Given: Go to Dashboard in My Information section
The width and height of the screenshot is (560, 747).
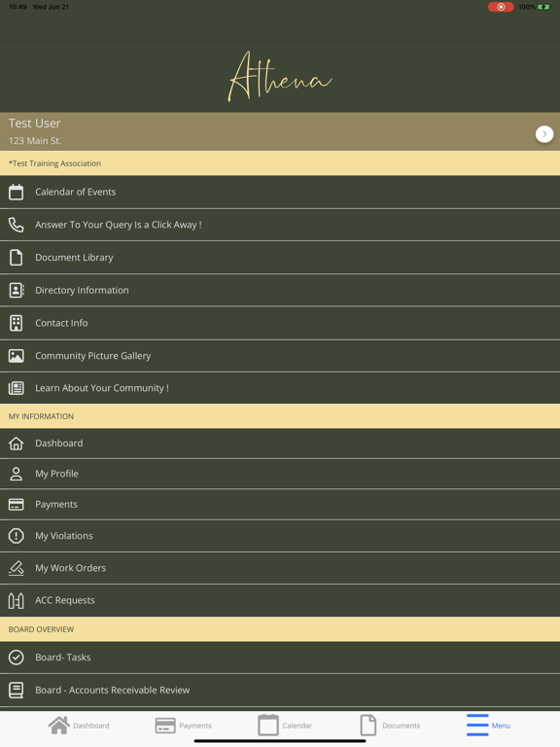Looking at the screenshot, I should click(280, 444).
